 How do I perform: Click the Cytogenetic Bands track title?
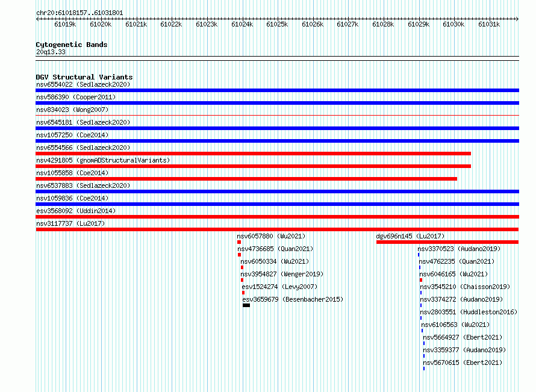point(72,45)
